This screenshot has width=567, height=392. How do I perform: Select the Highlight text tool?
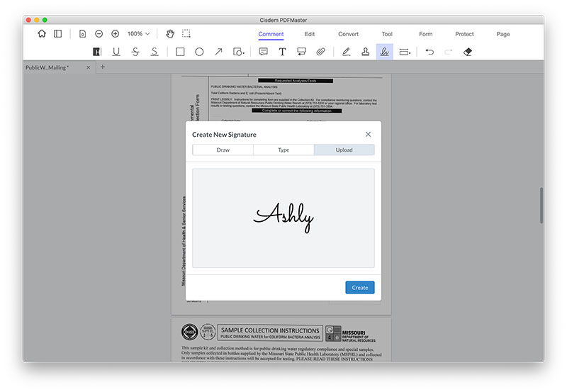(x=97, y=52)
